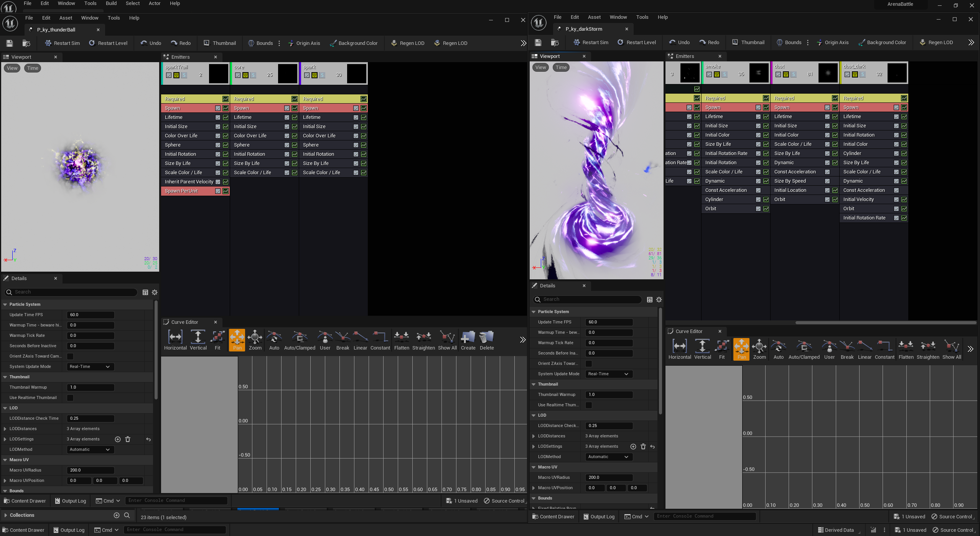This screenshot has height=536, width=980.
Task: Switch to the P_ky_darkStorm tab
Action: (x=583, y=29)
